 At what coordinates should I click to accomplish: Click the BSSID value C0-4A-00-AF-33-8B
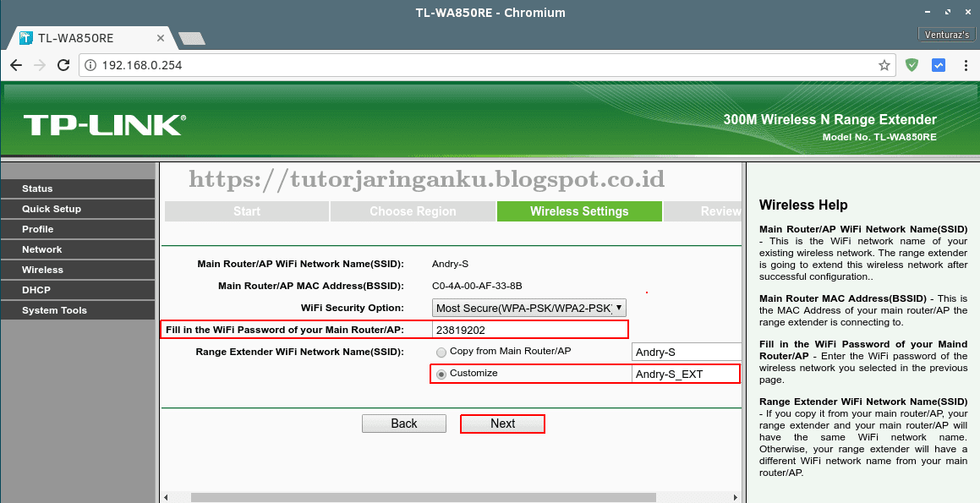coord(477,286)
